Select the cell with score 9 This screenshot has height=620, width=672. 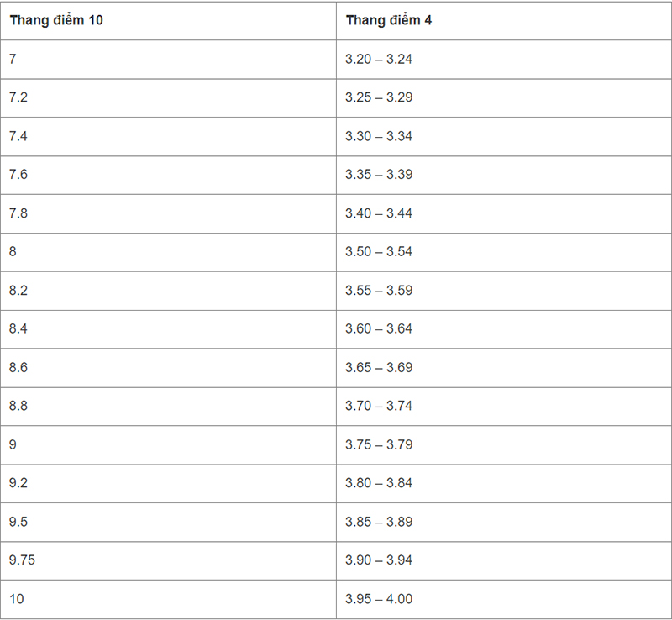168,445
